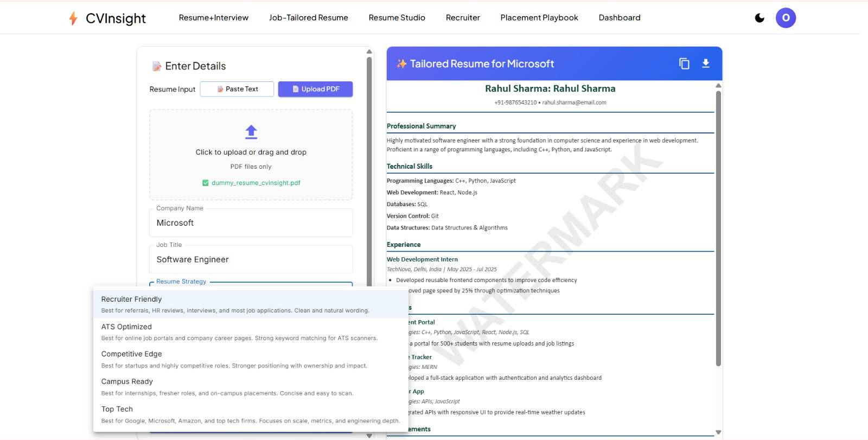Open the Dashboard page
Screen dimensions: 868x440
pyautogui.click(x=620, y=18)
